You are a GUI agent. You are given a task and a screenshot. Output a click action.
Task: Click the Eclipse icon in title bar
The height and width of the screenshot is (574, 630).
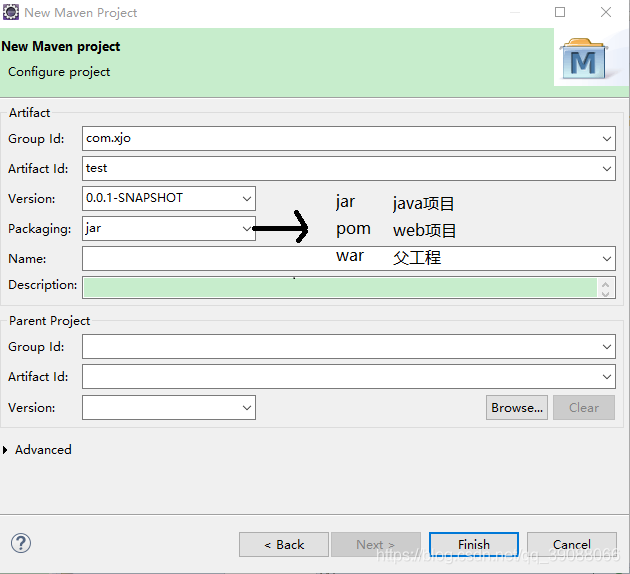point(11,12)
